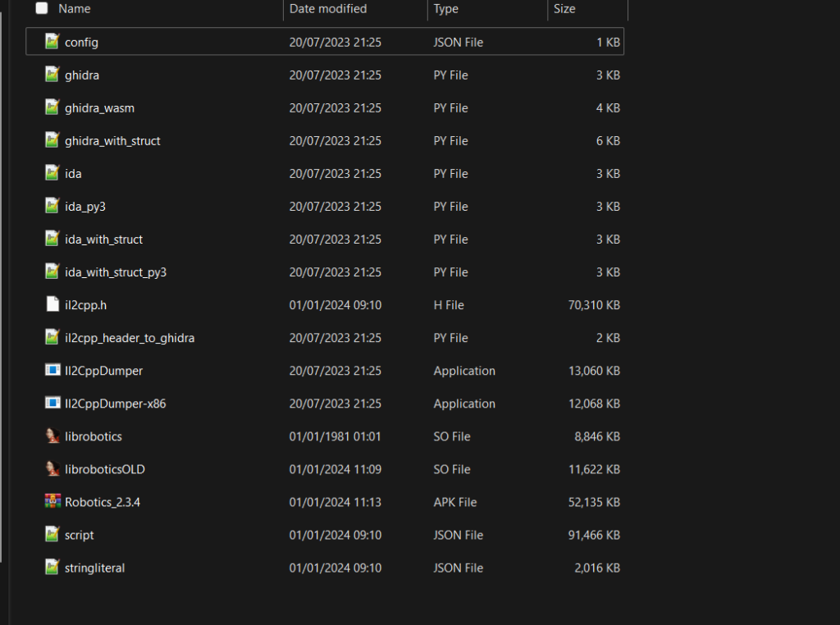840x625 pixels.
Task: Click the file name 'script'
Action: [80, 535]
